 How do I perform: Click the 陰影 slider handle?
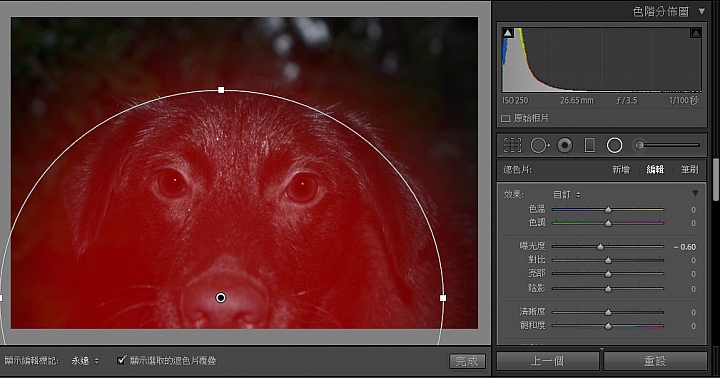608,289
